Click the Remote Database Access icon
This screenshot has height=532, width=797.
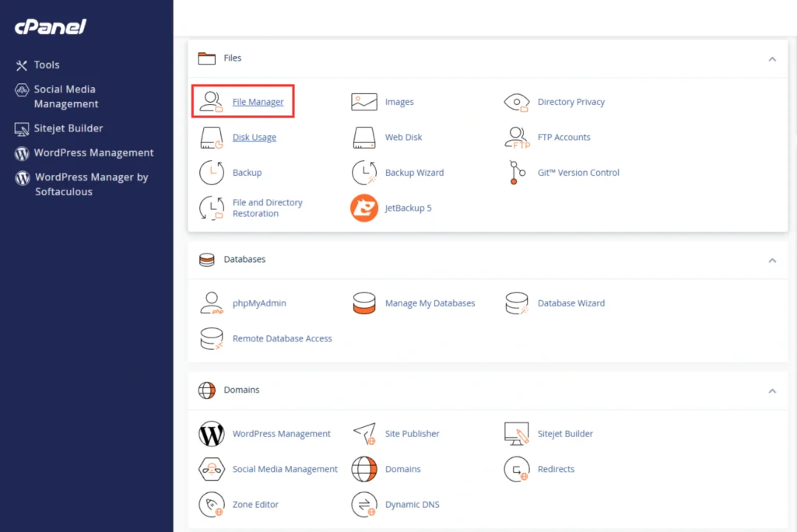tap(212, 338)
